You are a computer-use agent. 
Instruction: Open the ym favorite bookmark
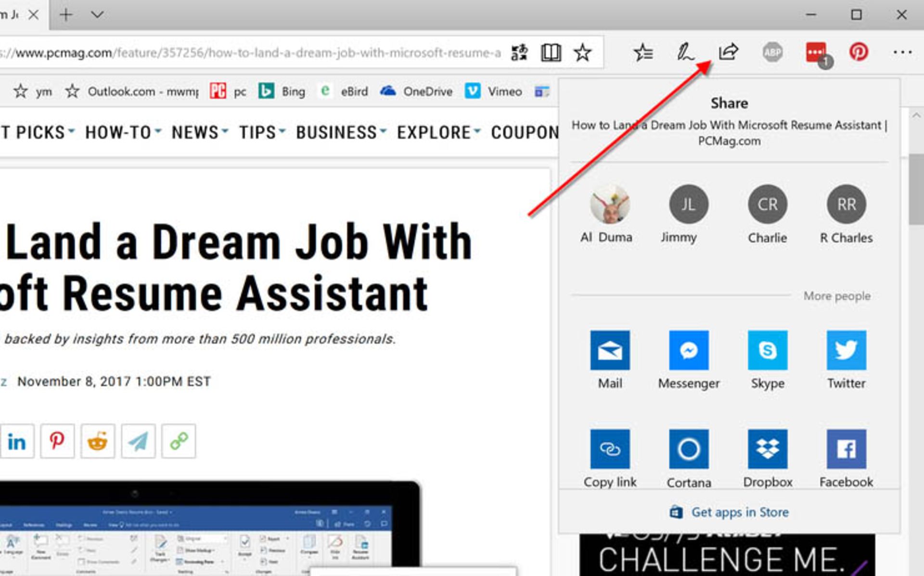click(32, 91)
